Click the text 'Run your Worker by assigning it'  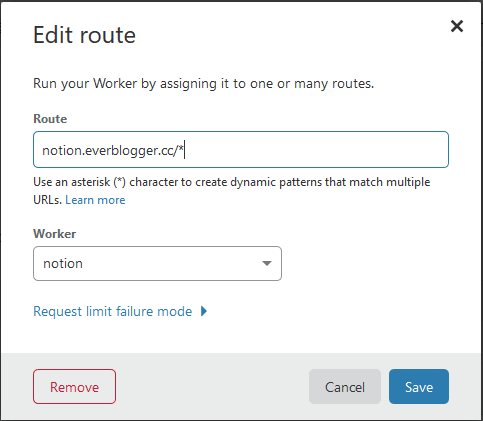[x=132, y=84]
